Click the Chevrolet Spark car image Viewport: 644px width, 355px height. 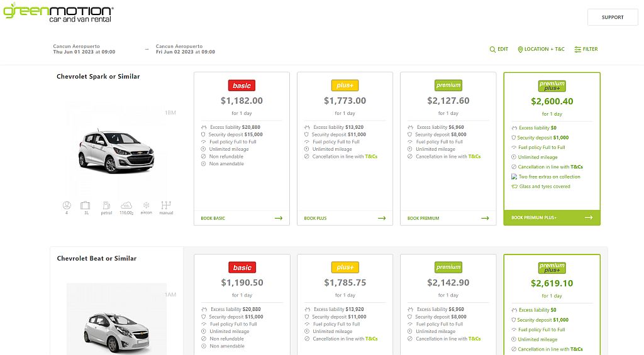[x=116, y=151]
